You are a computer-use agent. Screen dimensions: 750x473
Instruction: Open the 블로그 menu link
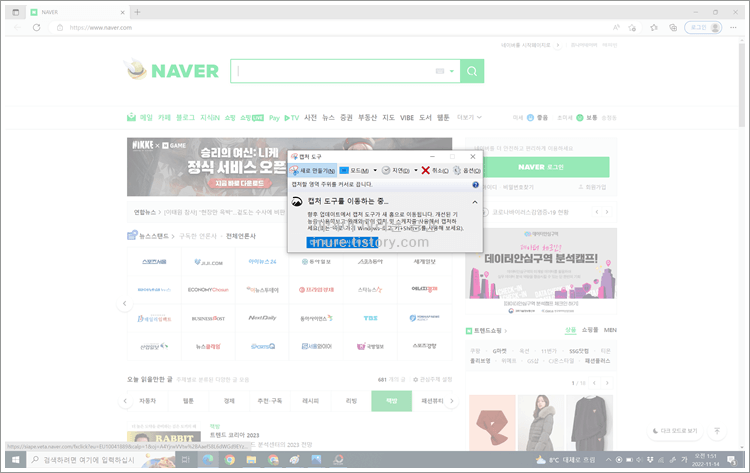(185, 118)
